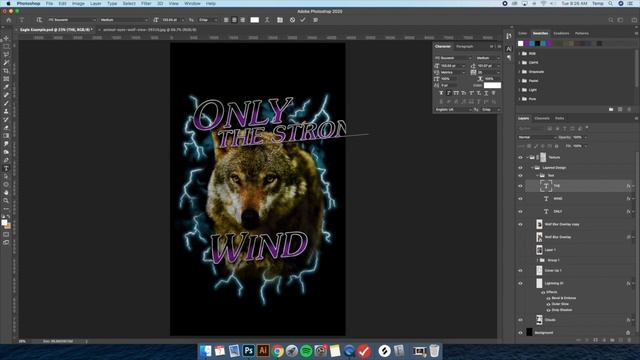The width and height of the screenshot is (640, 360).
Task: Click the font size field in options bar
Action: pos(170,20)
